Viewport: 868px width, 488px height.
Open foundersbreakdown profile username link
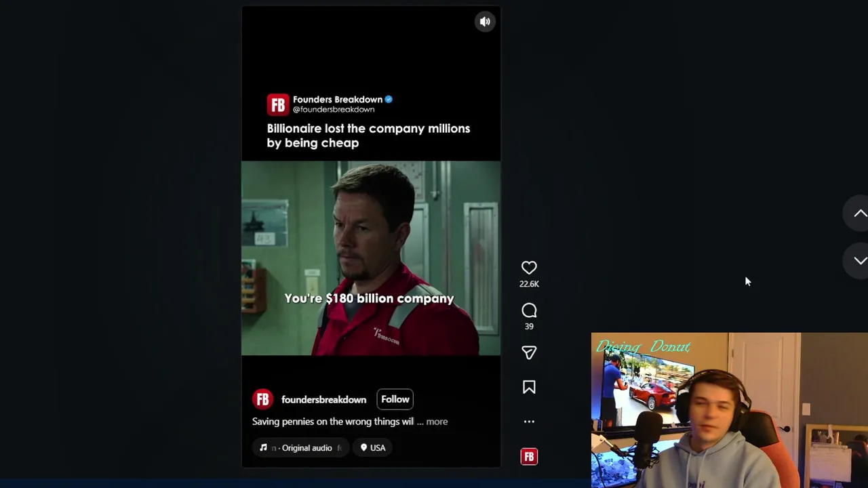(x=323, y=400)
